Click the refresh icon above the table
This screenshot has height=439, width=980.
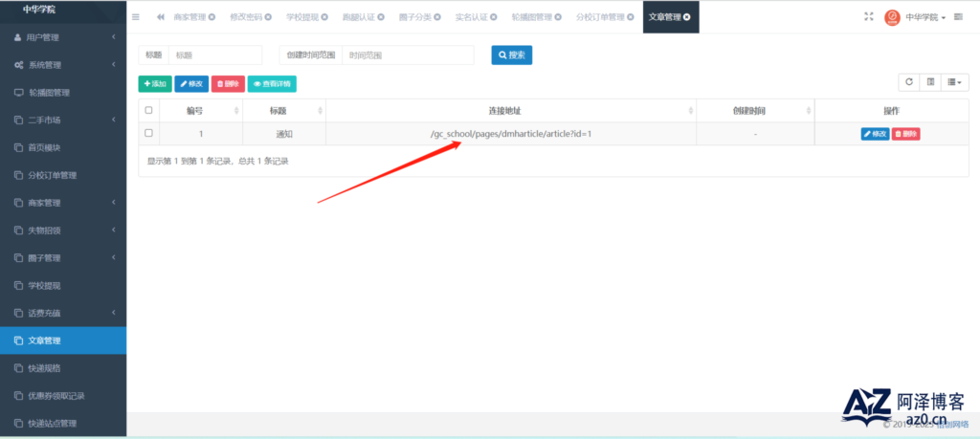pos(909,83)
